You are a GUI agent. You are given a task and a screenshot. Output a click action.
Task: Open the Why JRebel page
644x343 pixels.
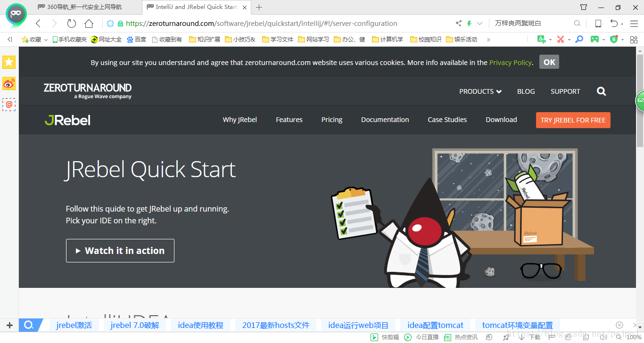pos(240,120)
